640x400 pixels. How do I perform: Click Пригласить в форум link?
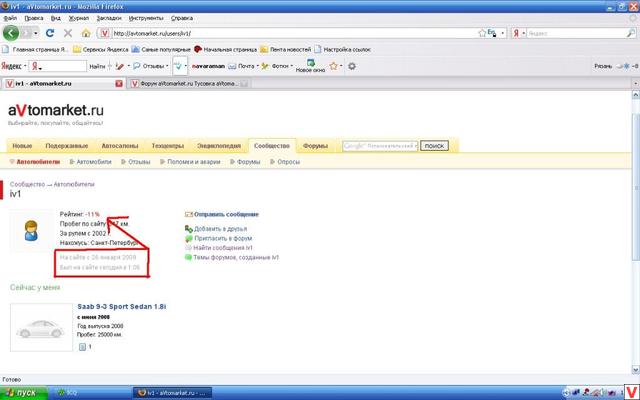223,238
